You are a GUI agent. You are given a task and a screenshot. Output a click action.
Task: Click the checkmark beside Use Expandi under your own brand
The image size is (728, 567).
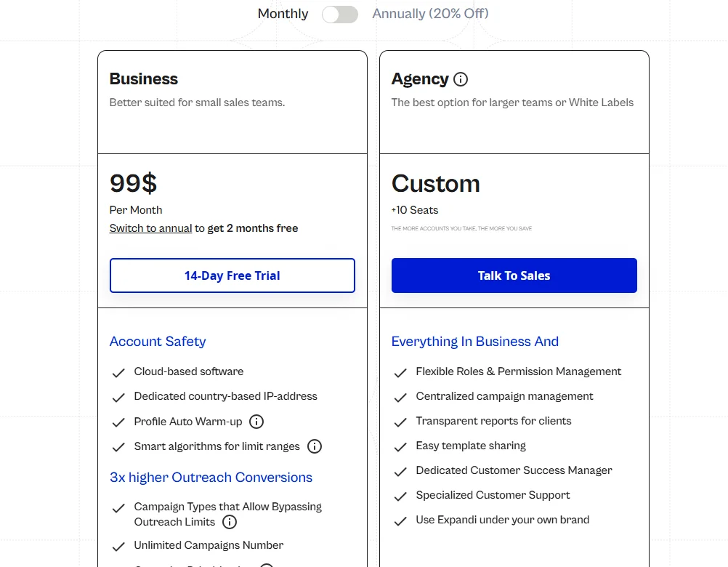400,520
